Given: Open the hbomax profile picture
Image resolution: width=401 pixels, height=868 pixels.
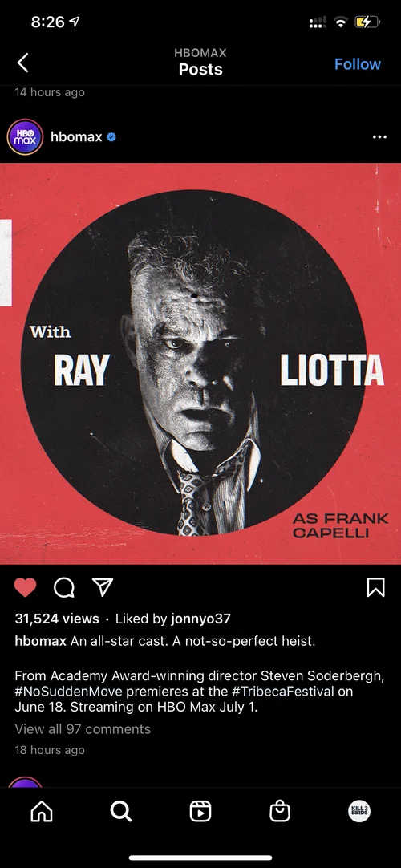Looking at the screenshot, I should 25,136.
